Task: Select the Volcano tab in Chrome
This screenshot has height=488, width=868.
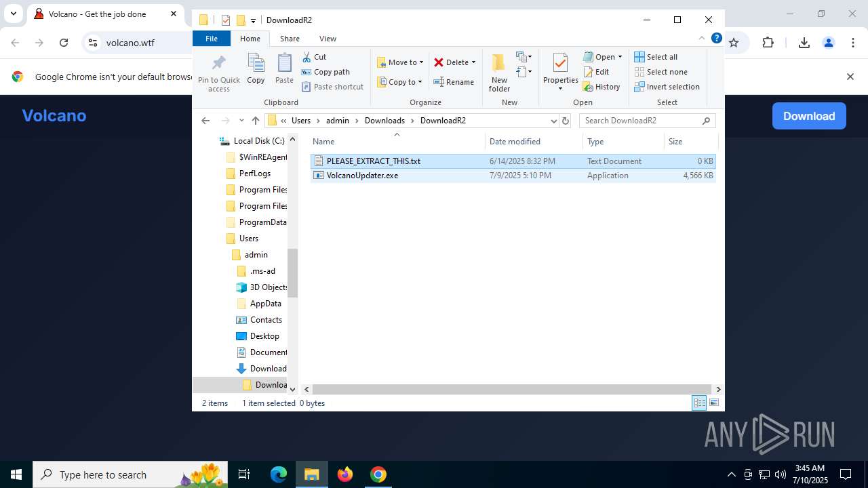Action: point(106,14)
